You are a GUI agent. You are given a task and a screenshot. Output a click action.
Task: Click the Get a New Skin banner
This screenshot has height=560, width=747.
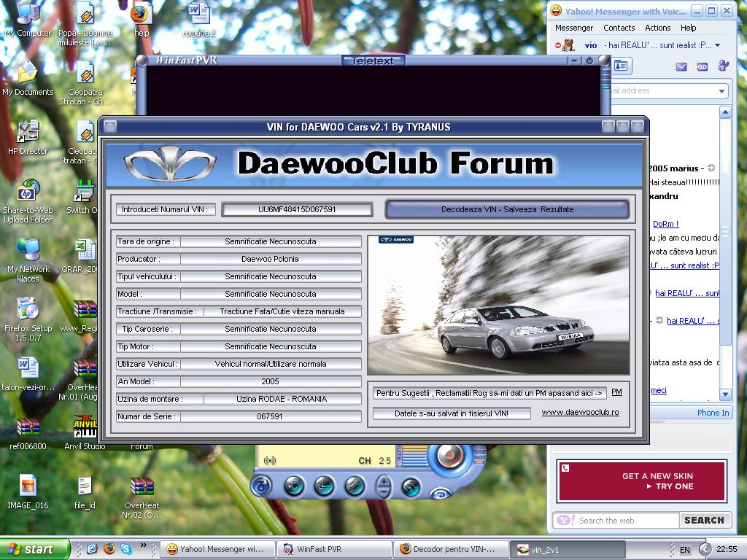click(642, 481)
